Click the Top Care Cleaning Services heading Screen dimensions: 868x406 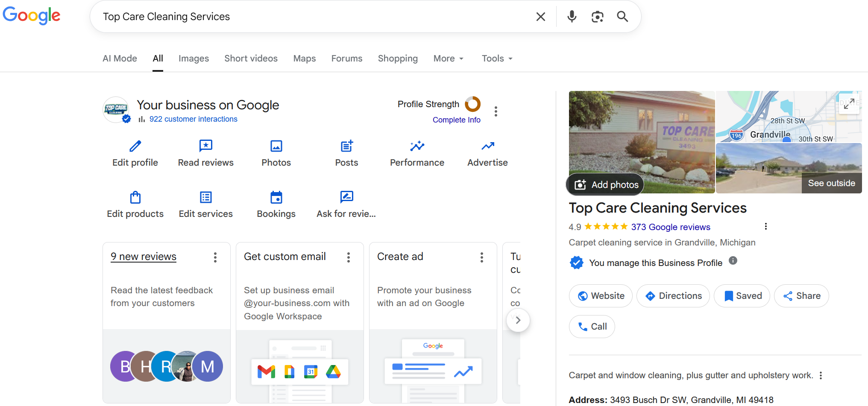[x=657, y=208]
